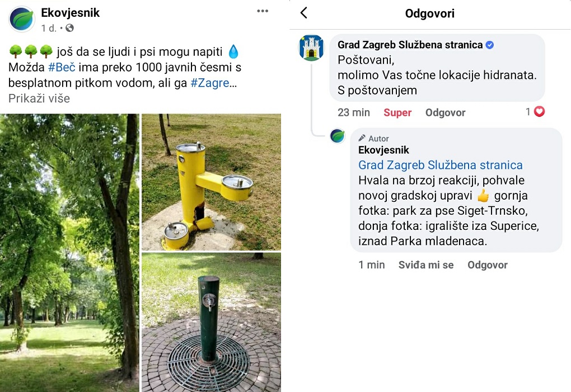Tap the red heart reaction icon
This screenshot has height=392, width=571.
(539, 111)
